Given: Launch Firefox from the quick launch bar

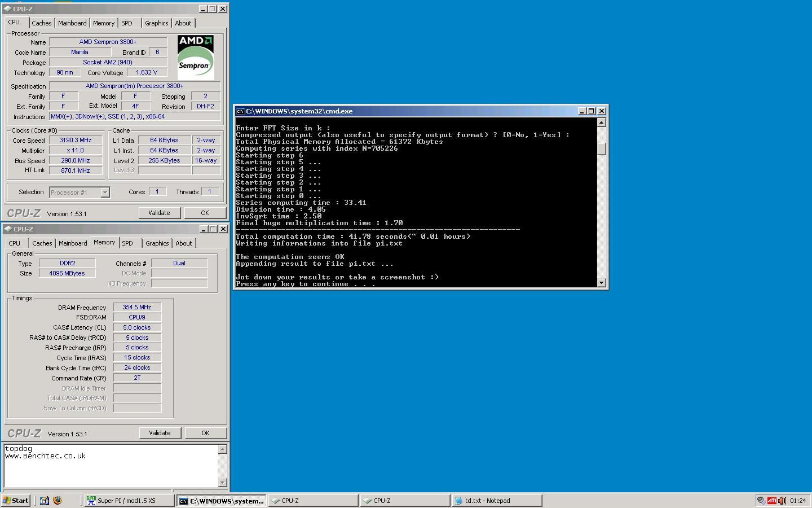Looking at the screenshot, I should [x=57, y=501].
